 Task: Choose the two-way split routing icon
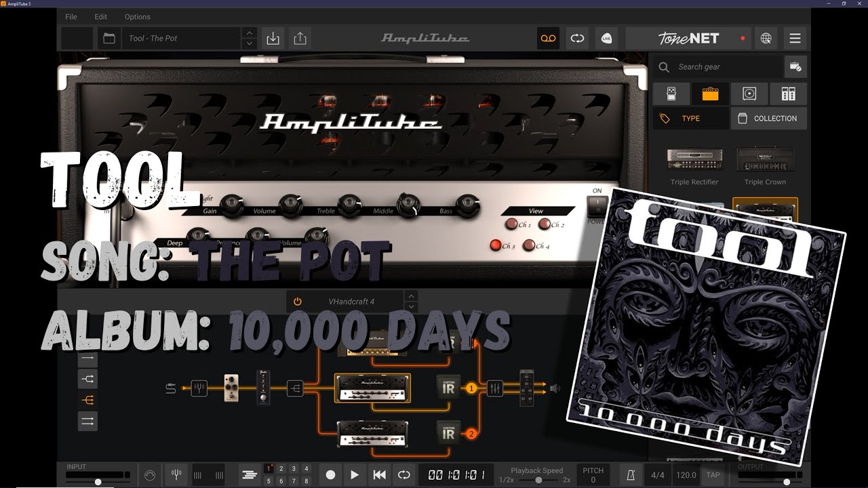point(88,379)
